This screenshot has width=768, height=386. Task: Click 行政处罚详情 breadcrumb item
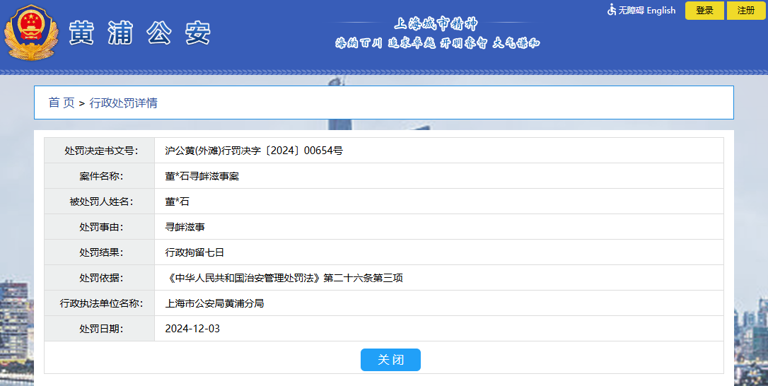(x=123, y=103)
